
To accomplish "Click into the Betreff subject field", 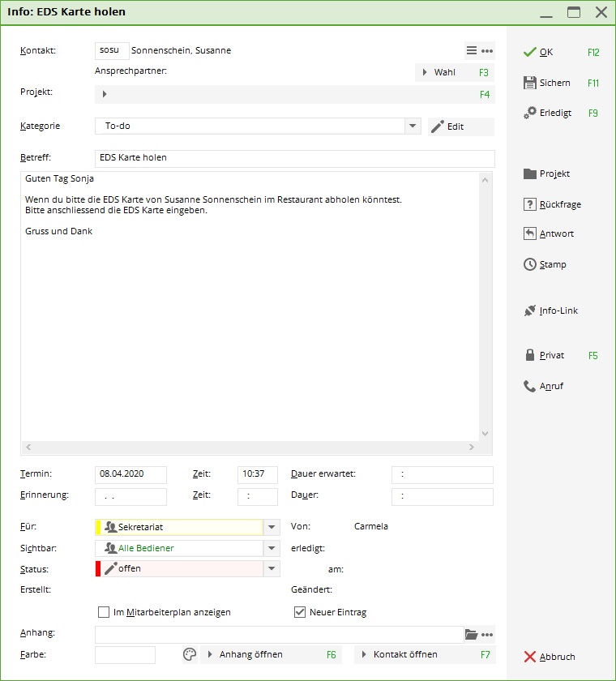I will click(x=294, y=157).
